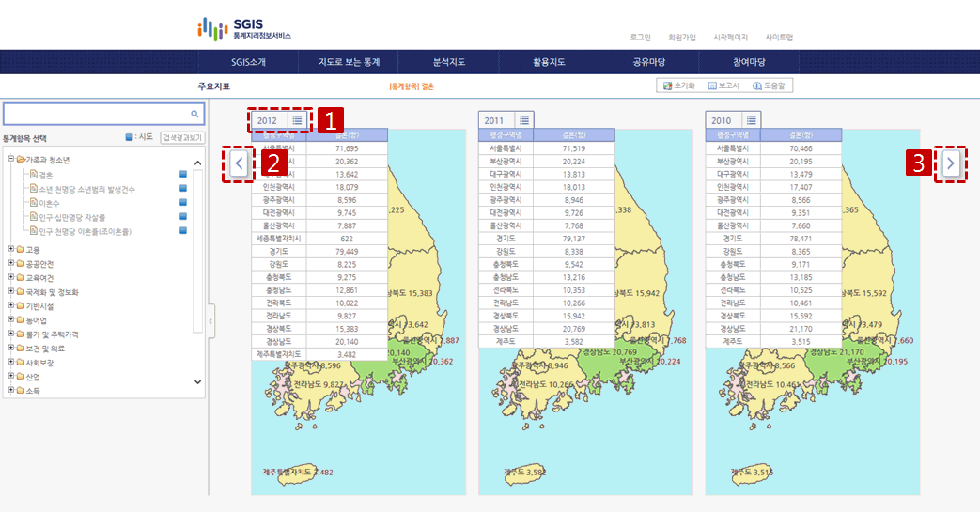Click 시도 icon for 소년범죄 발생건수 row

pos(183,188)
